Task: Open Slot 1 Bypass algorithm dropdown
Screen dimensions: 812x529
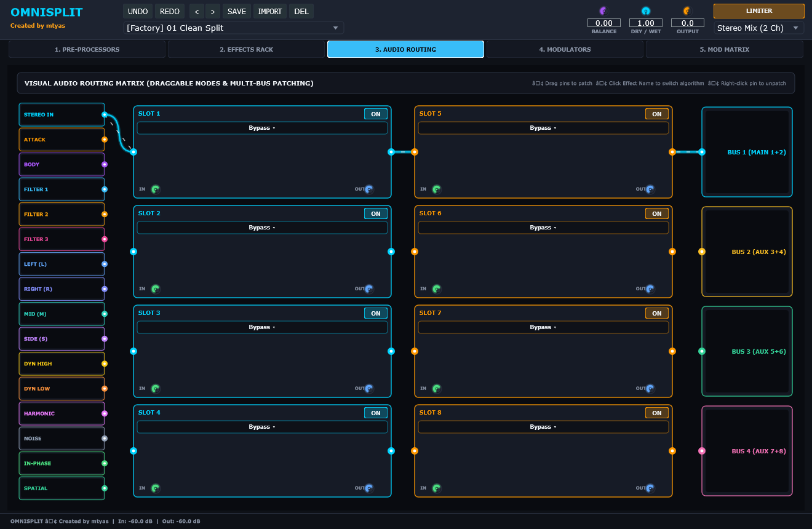Action: tap(262, 128)
